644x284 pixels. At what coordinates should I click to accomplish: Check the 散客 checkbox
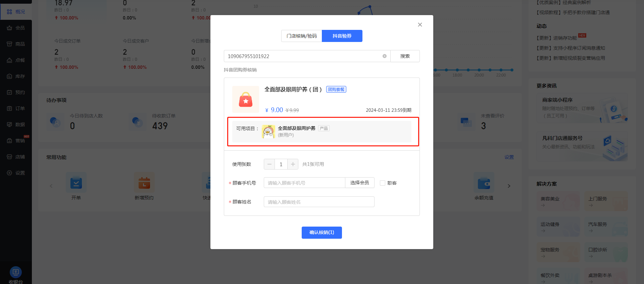tap(383, 183)
